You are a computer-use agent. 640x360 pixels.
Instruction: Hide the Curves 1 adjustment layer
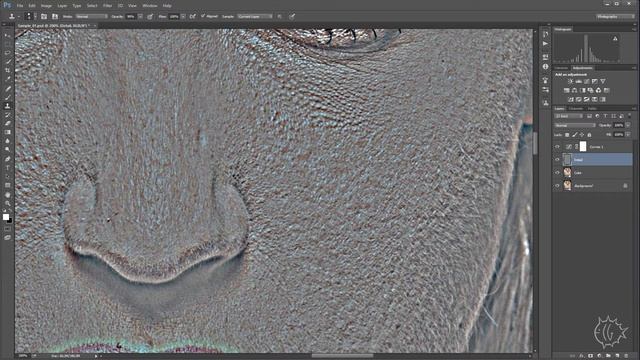point(558,147)
